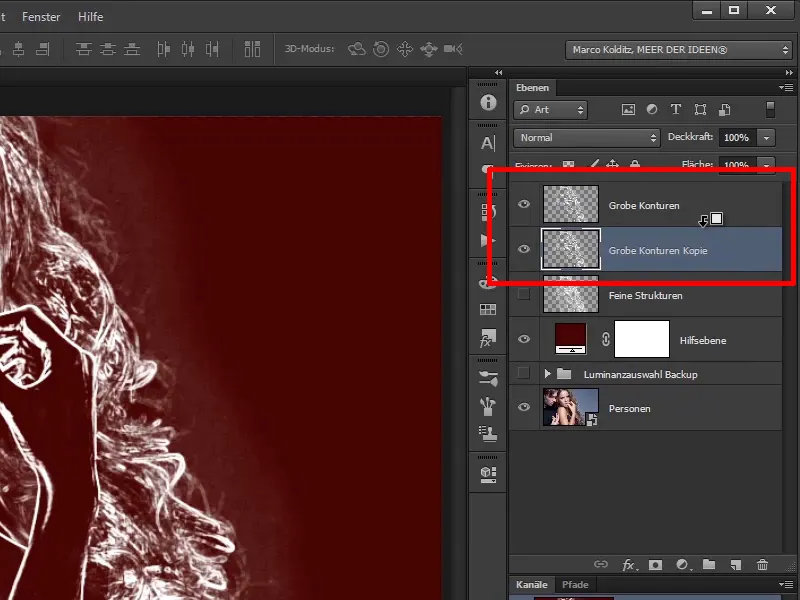The width and height of the screenshot is (800, 600).
Task: Filter layers by pixel layers icon
Action: 628,109
